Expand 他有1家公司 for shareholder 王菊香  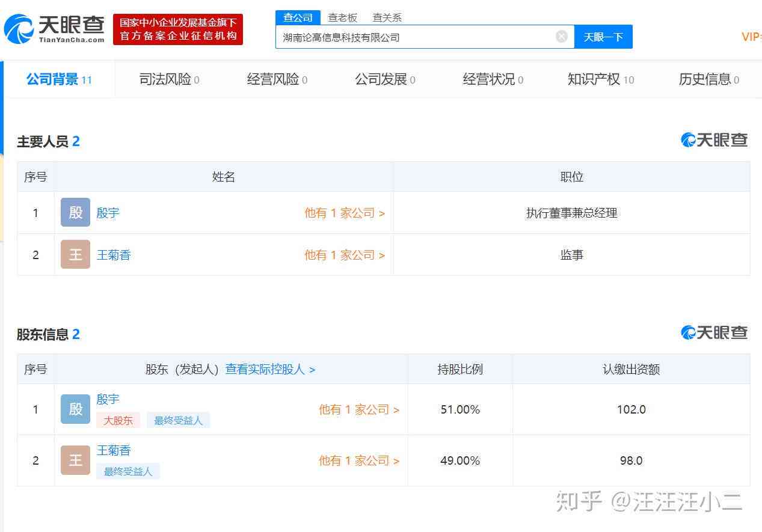pos(359,460)
